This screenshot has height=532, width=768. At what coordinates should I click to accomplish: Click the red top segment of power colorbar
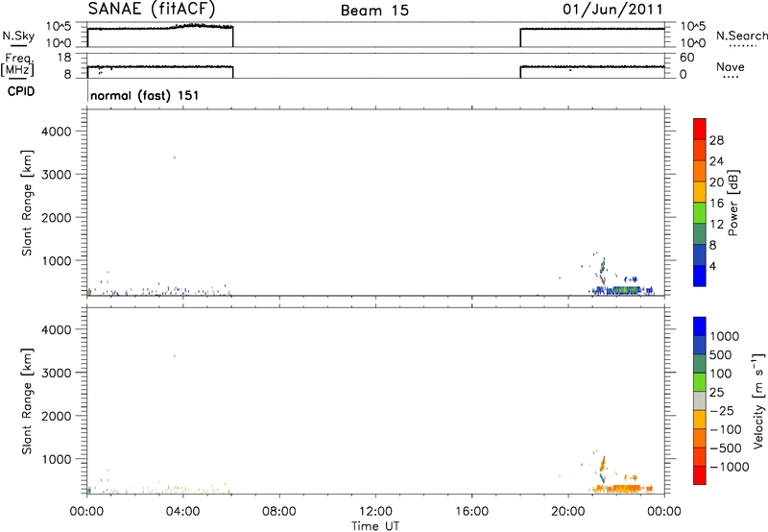[x=700, y=129]
